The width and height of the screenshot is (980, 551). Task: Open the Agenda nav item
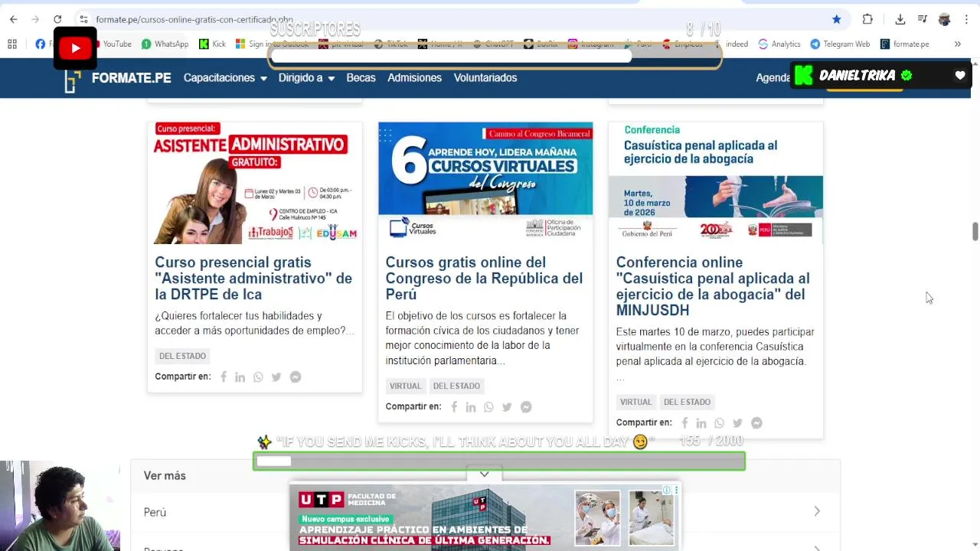[773, 78]
